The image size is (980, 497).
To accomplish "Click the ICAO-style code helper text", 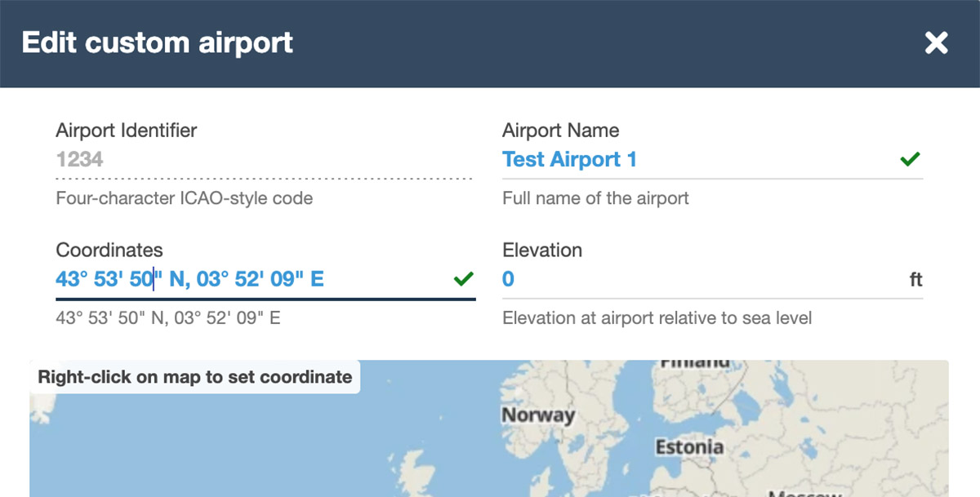I will (184, 198).
